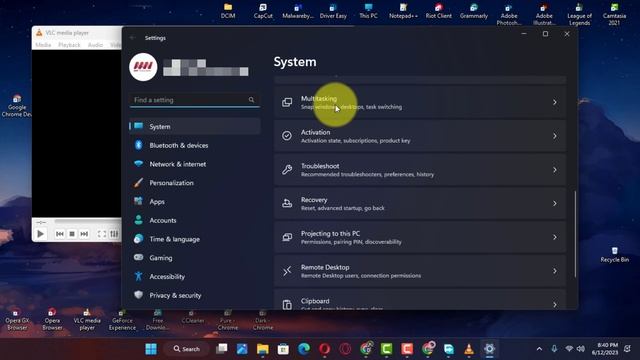Click previous track button in VLC
Screen dimensions: 640x360
(x=60, y=234)
